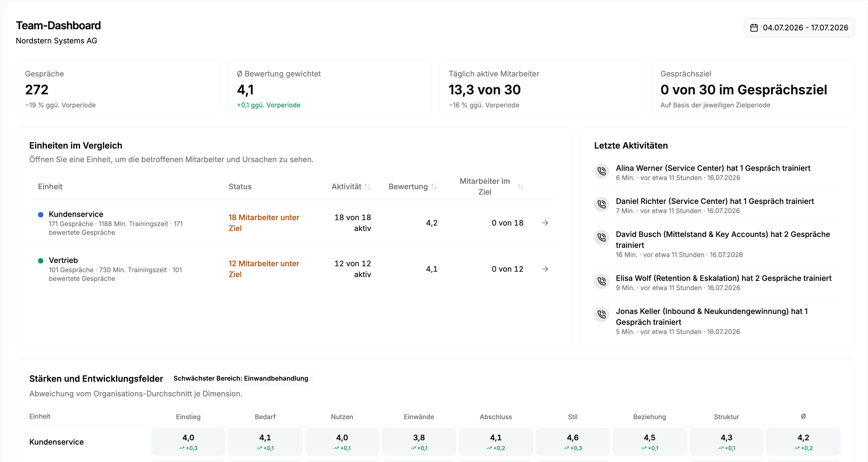Click Kundenservice Nutzen score 4,0
Image resolution: width=868 pixels, height=462 pixels.
coord(342,442)
